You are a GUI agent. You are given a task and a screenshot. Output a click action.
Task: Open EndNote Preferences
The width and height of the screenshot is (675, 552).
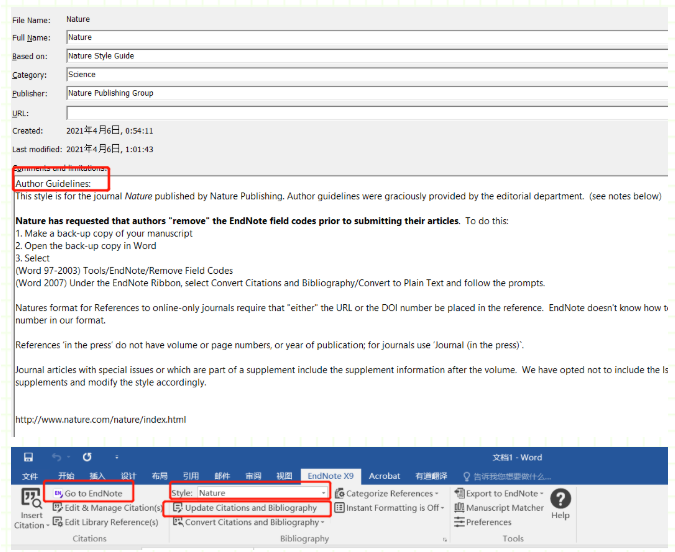tap(483, 522)
